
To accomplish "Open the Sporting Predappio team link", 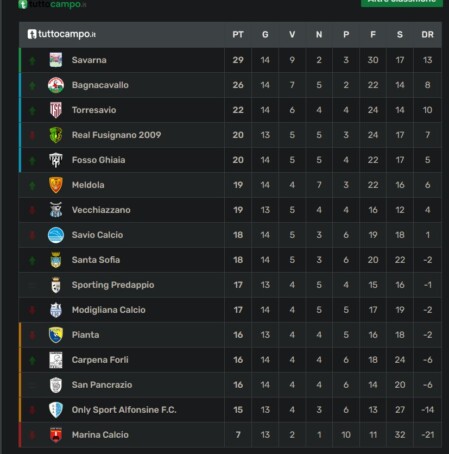I will 113,285.
